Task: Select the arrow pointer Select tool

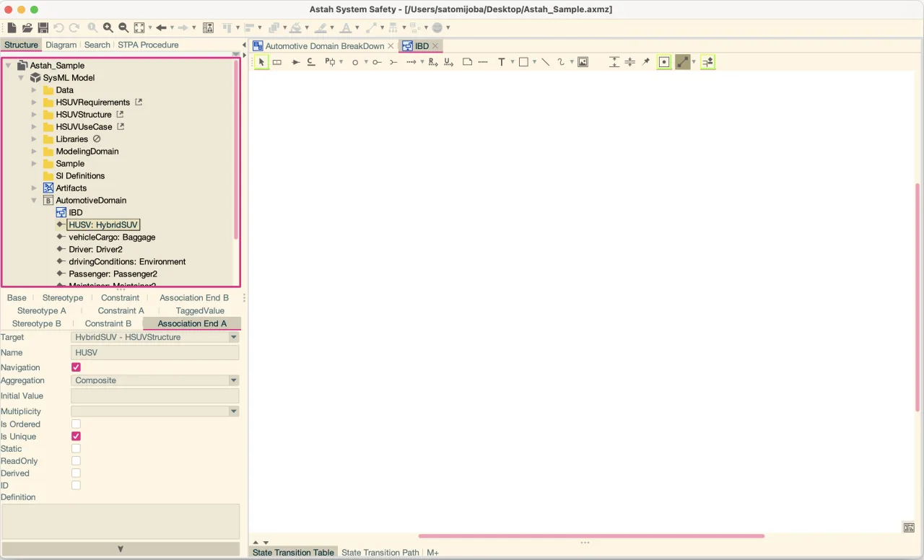Action: [261, 62]
